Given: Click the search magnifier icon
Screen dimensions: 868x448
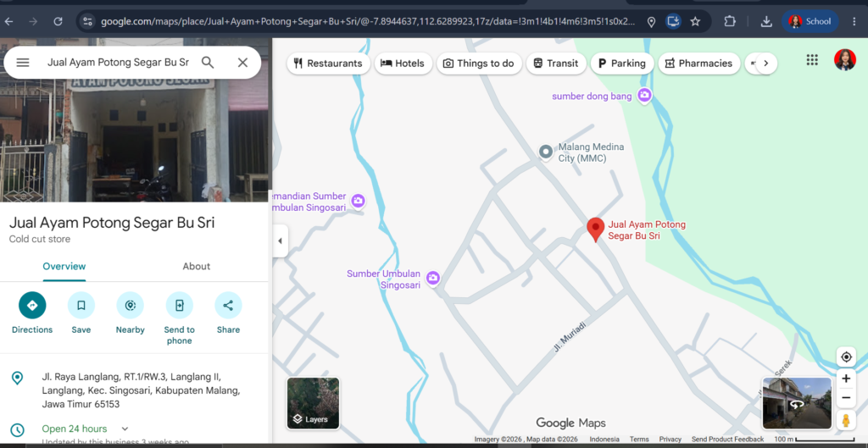Looking at the screenshot, I should [208, 63].
